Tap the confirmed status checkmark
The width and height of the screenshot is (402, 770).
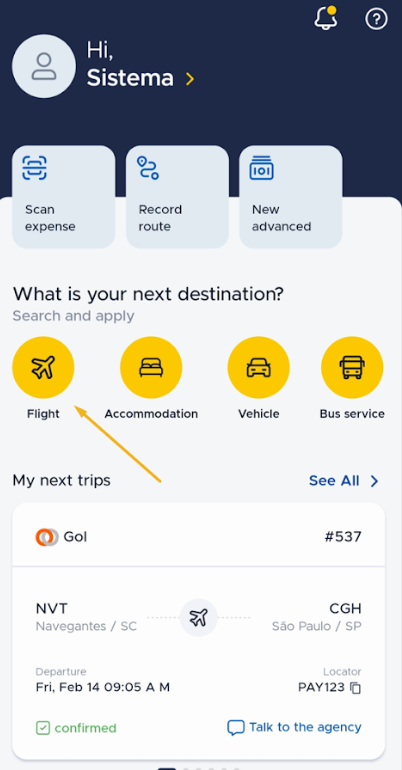click(43, 728)
